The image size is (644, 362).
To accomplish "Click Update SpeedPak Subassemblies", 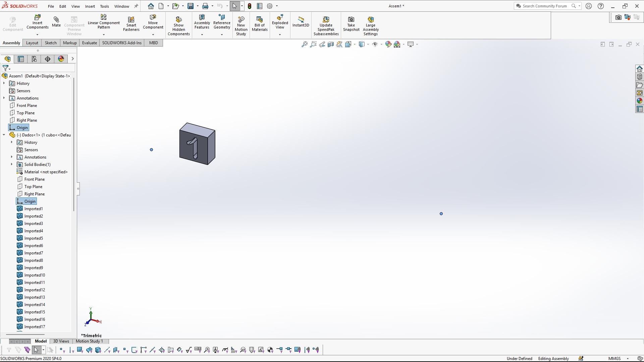I will point(326,25).
